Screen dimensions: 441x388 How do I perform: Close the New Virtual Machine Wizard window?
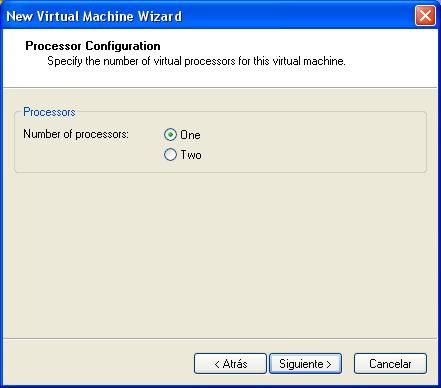click(425, 16)
